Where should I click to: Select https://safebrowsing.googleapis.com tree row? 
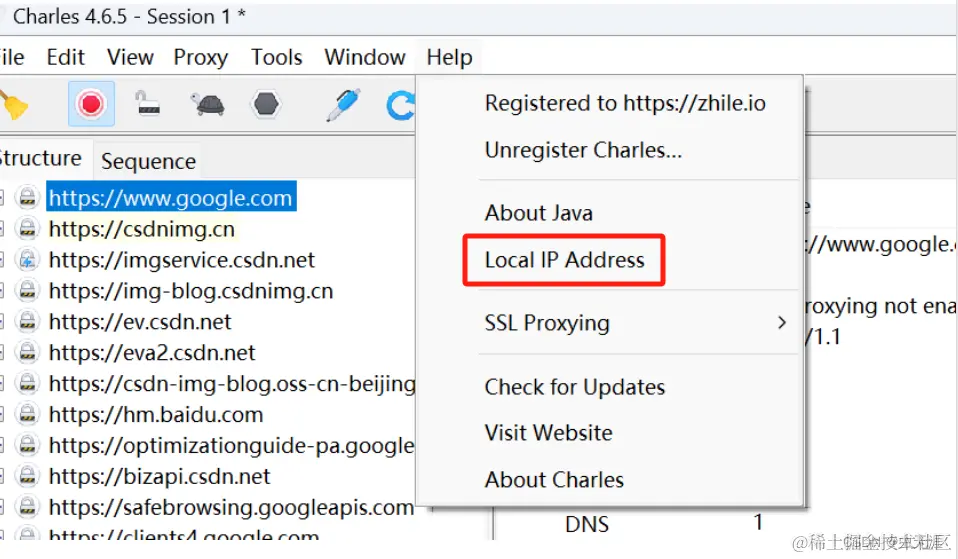(x=231, y=508)
